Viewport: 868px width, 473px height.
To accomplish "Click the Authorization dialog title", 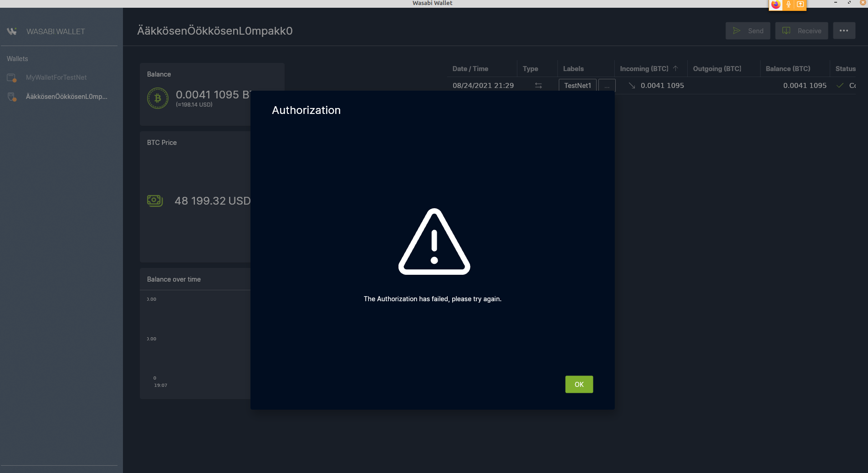I will click(x=306, y=110).
